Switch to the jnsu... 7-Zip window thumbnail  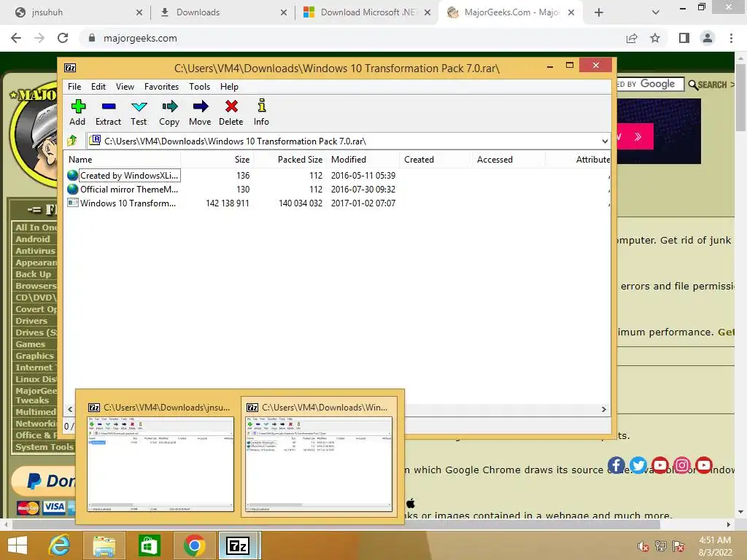(x=160, y=458)
